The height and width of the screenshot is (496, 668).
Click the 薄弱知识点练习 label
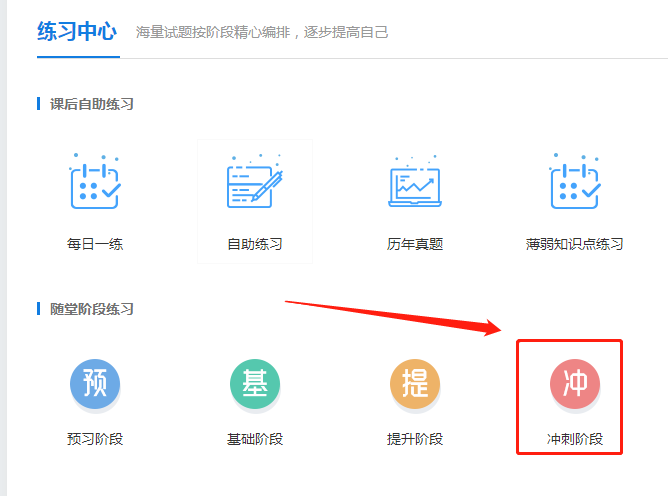[575, 244]
